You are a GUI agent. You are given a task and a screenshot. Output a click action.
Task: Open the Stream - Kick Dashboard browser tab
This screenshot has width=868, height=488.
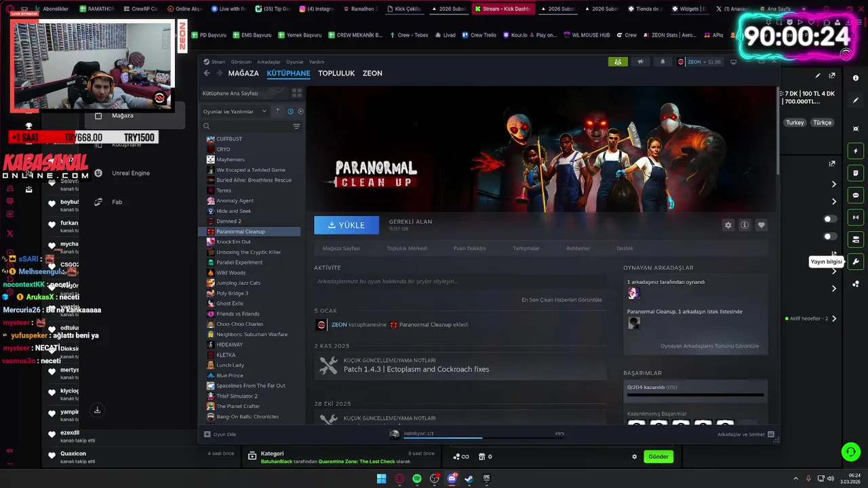click(x=502, y=9)
